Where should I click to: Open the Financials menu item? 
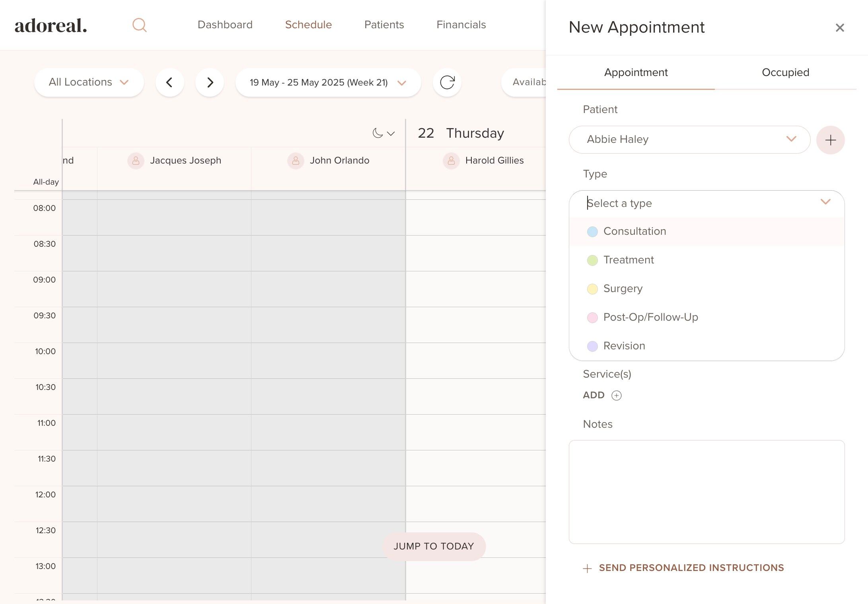click(461, 25)
